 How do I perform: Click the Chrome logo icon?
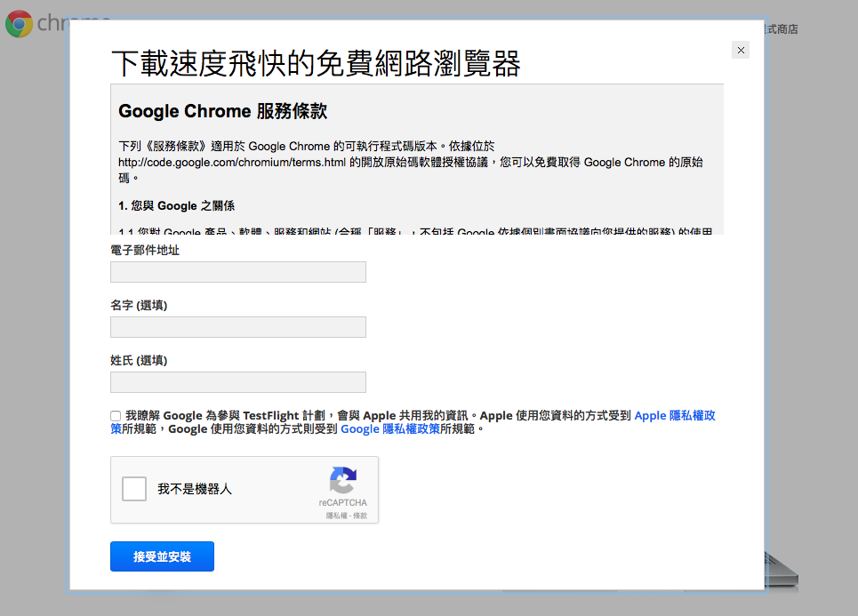coord(20,24)
